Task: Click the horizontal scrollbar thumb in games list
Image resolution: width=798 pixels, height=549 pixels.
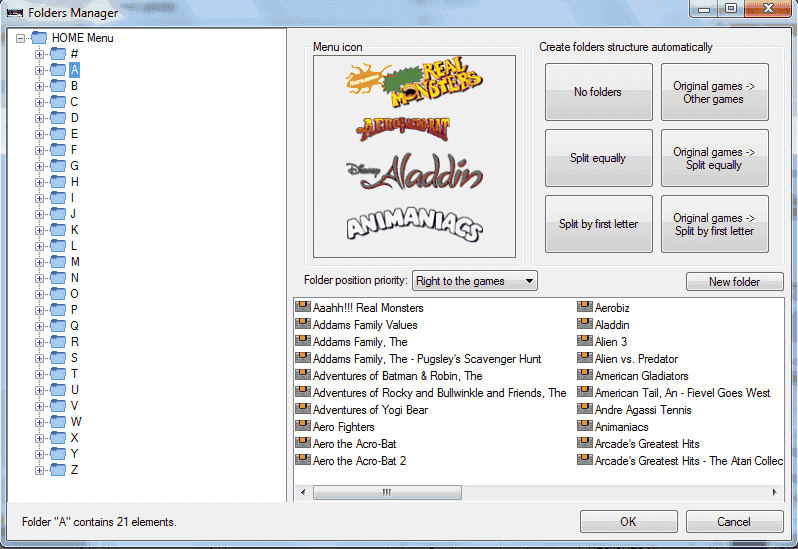Action: (387, 492)
